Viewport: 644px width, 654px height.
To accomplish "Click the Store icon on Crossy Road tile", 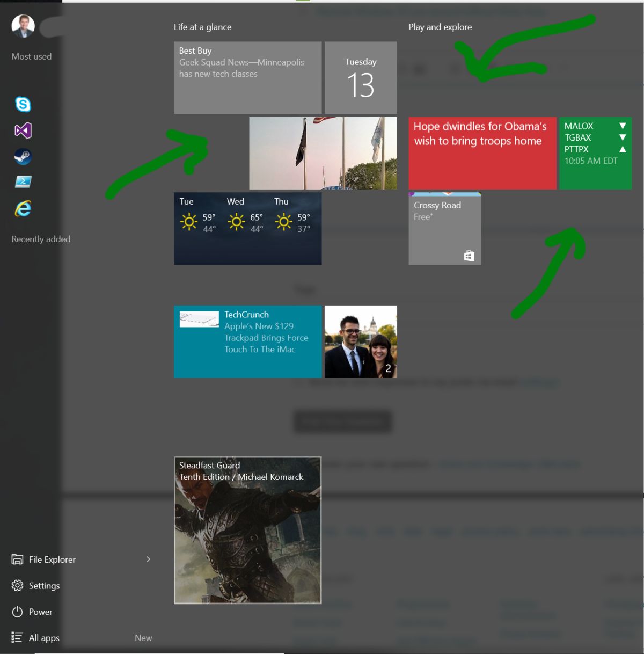I will pos(469,256).
